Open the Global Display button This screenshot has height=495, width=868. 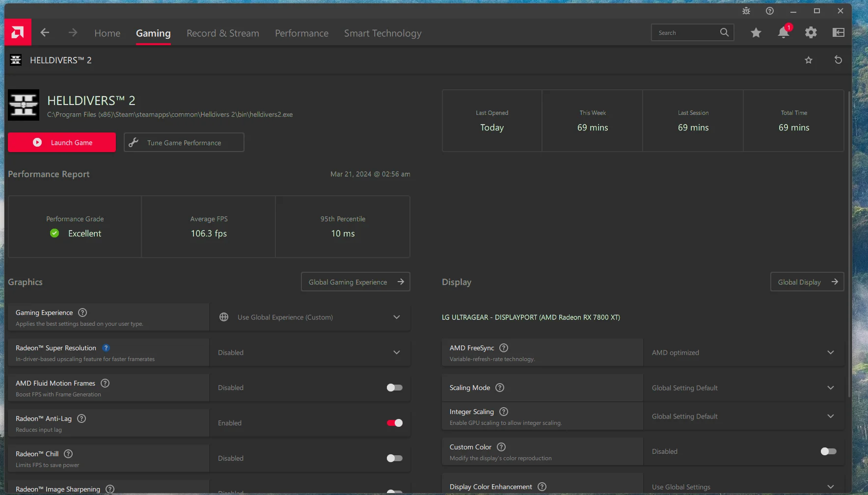(807, 282)
